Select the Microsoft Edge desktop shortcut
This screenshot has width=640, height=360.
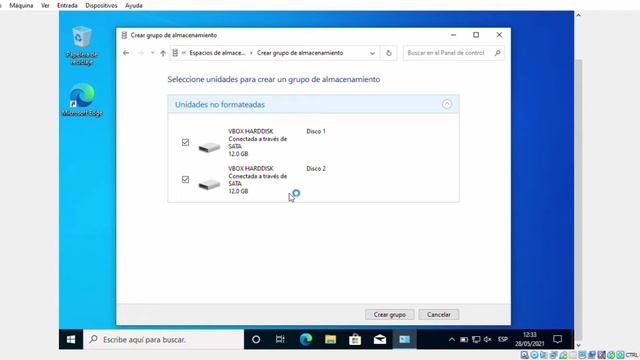click(82, 100)
